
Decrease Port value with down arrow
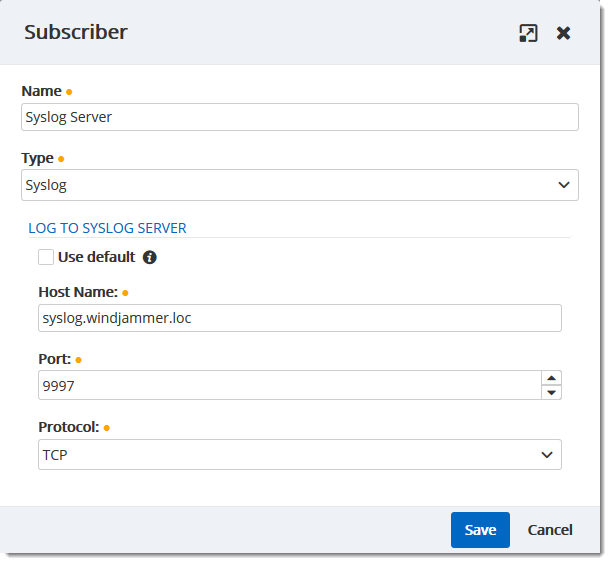pyautogui.click(x=551, y=392)
